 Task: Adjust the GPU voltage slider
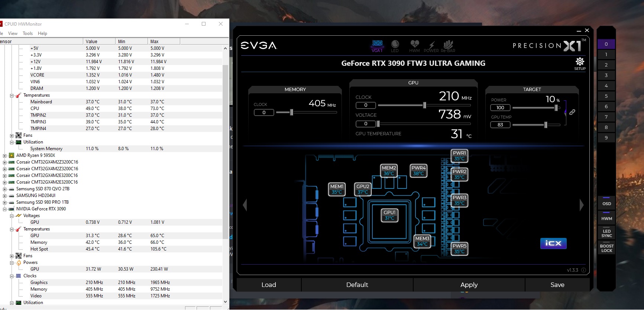378,124
